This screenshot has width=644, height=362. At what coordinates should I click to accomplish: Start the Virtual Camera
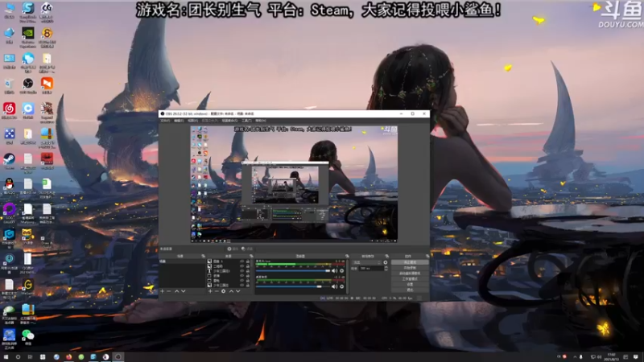point(410,274)
